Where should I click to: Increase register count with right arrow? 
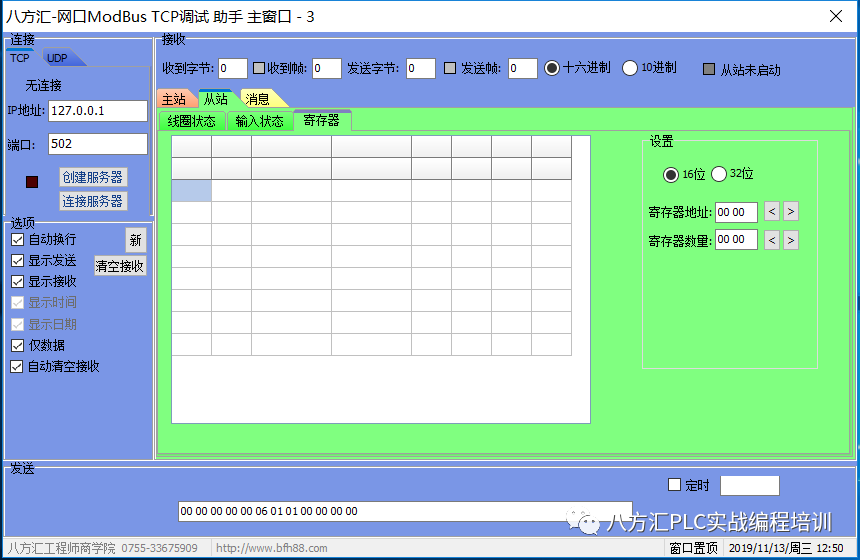tap(791, 240)
